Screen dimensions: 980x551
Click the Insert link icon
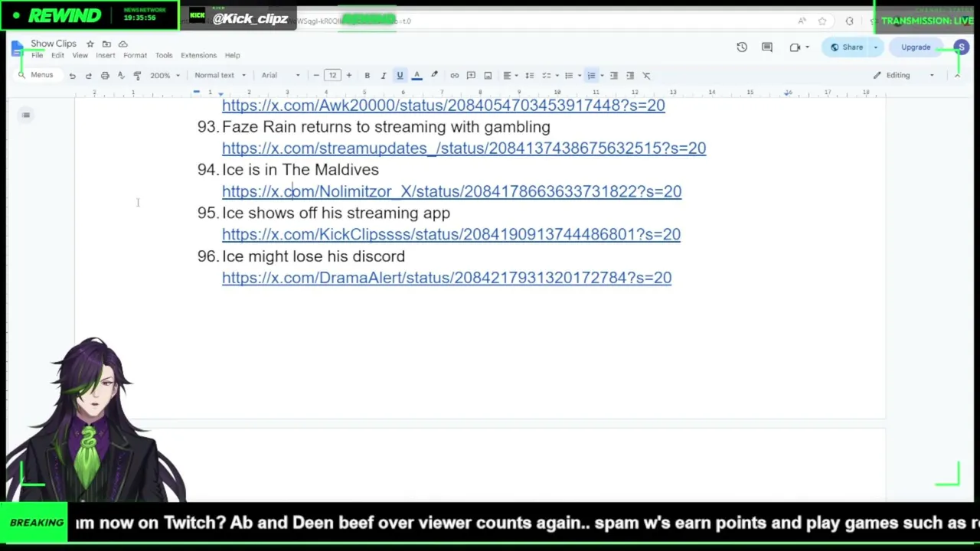point(454,75)
